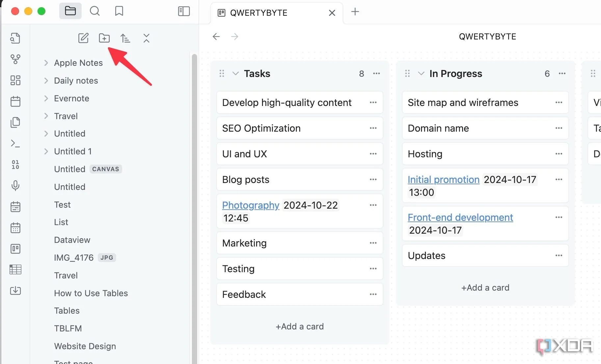Navigate back arrow

coord(216,37)
